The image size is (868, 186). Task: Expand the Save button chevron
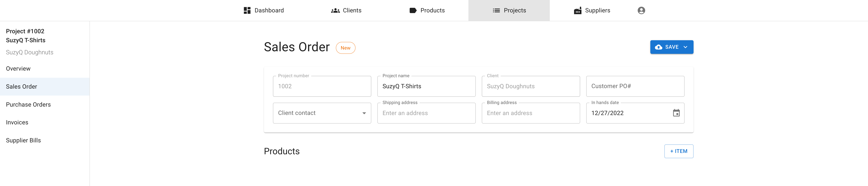685,47
